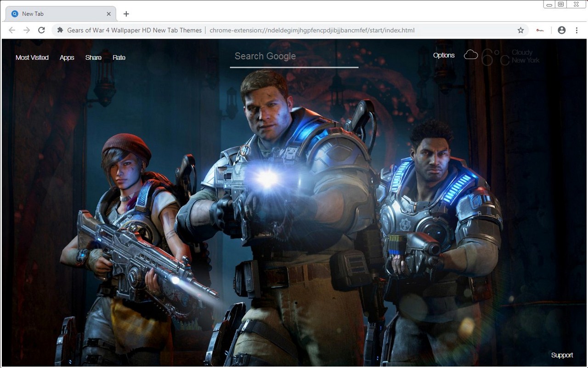The height and width of the screenshot is (368, 588).
Task: Minimize the browser window
Action: (x=549, y=4)
